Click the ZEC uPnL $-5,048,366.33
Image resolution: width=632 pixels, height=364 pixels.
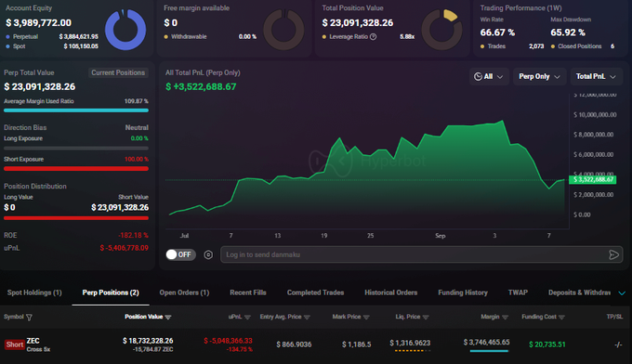pyautogui.click(x=228, y=341)
